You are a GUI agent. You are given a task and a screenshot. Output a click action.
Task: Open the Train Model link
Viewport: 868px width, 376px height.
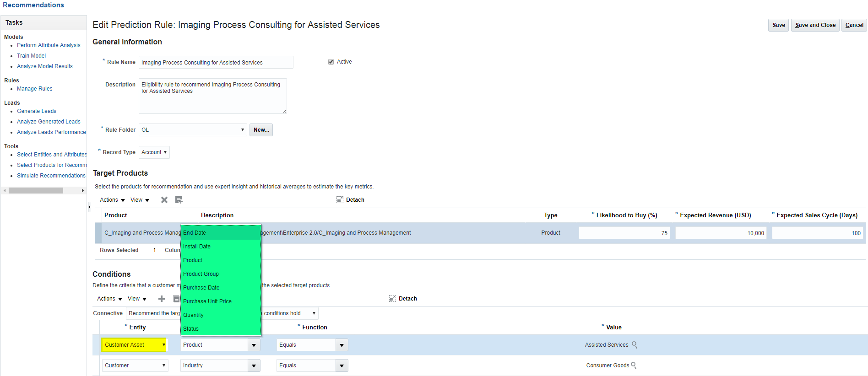[31, 56]
